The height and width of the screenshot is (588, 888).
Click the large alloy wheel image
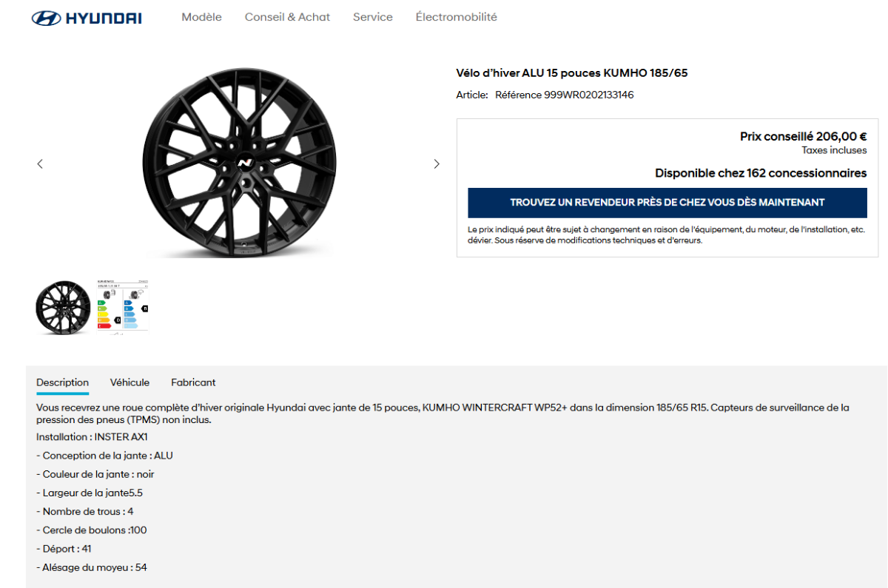pyautogui.click(x=239, y=163)
